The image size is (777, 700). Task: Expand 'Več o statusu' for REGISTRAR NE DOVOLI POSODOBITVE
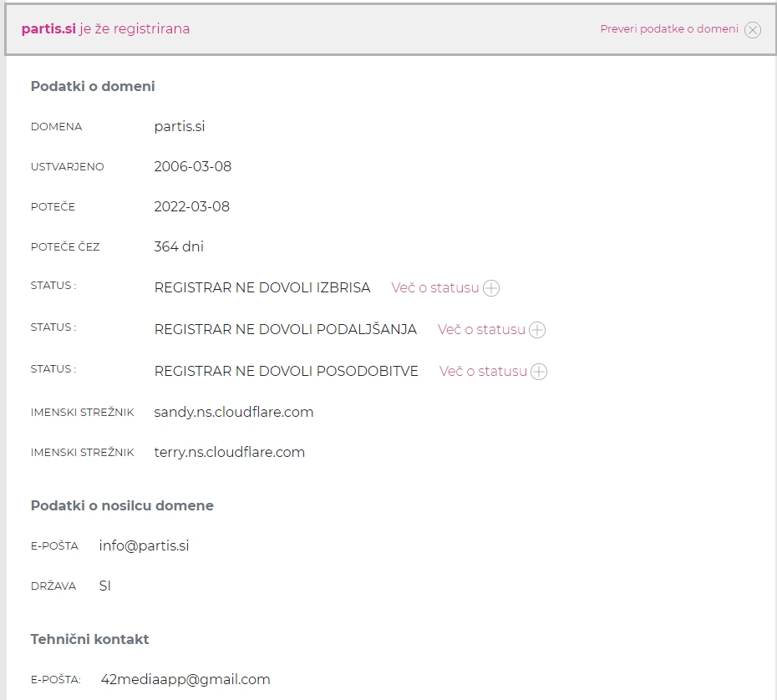483,371
